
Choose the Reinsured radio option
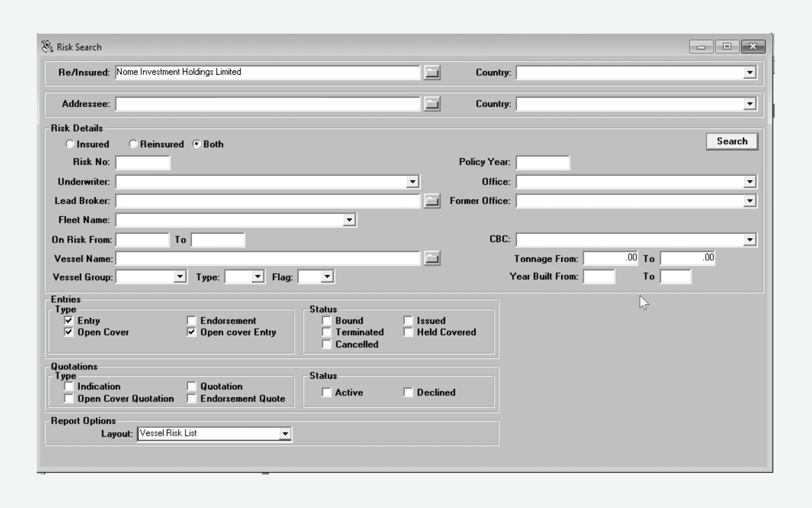(x=133, y=144)
